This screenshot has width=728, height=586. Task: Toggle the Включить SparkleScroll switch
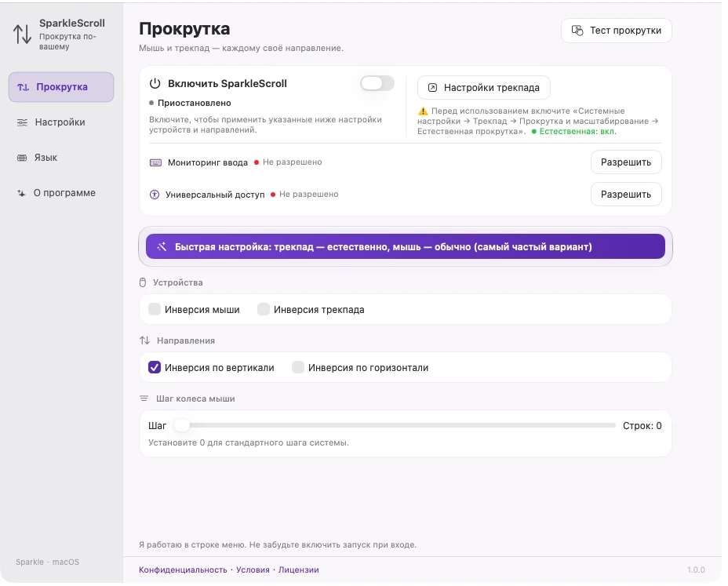(x=377, y=84)
